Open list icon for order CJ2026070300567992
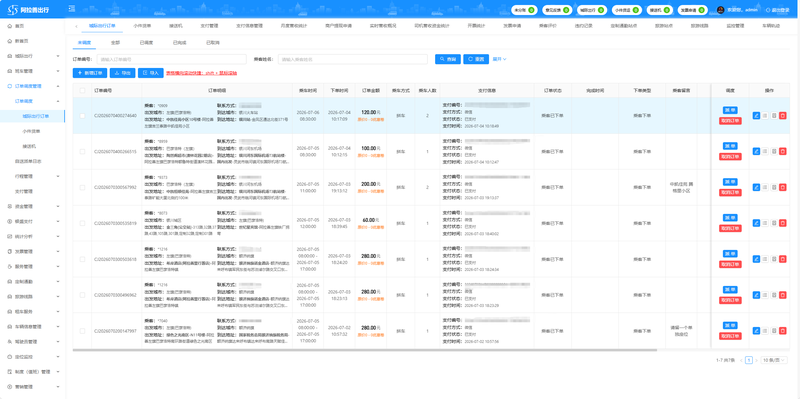This screenshot has width=800, height=399. coord(765,187)
